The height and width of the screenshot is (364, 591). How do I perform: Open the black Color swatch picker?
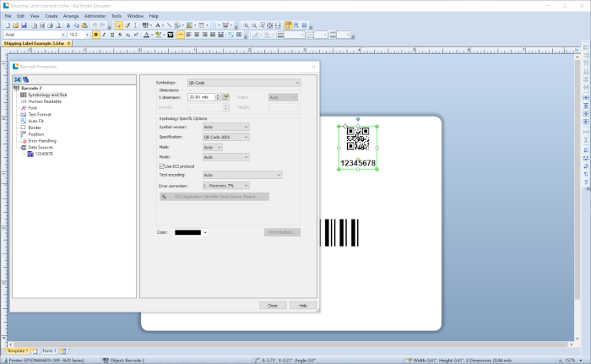click(x=191, y=231)
